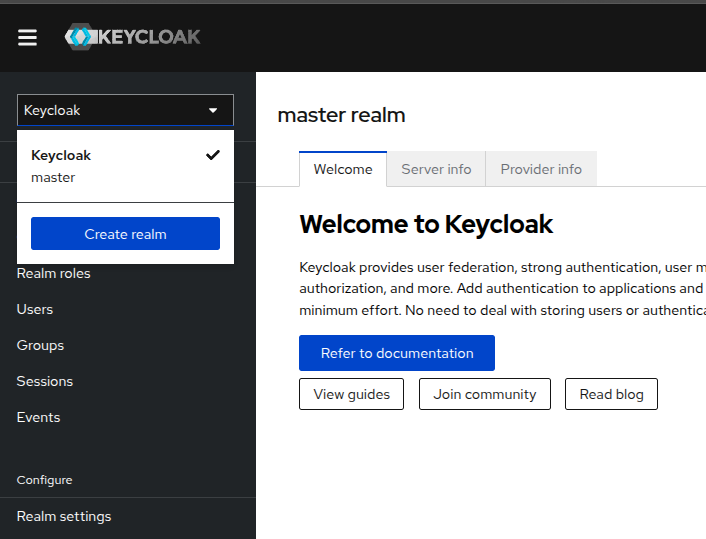Click the View guides button

pyautogui.click(x=352, y=394)
